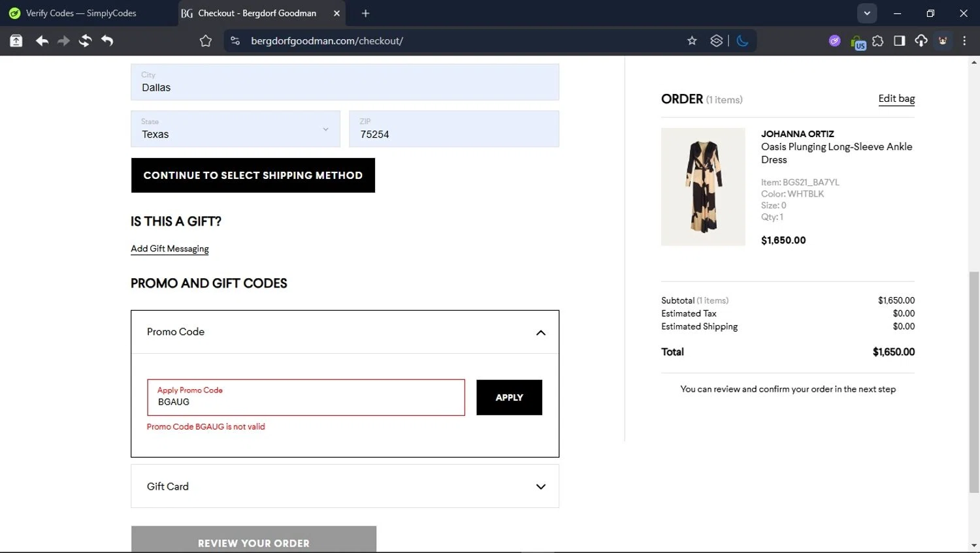Click the ZIP field with 75254
Image resolution: width=980 pixels, height=553 pixels.
tap(454, 129)
